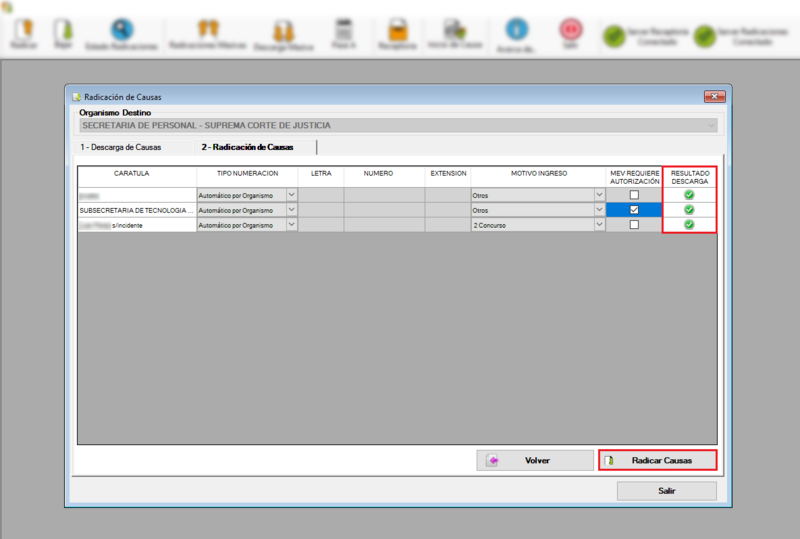This screenshot has height=539, width=800.
Task: Close the Radicación de Causas dialog
Action: click(x=714, y=96)
